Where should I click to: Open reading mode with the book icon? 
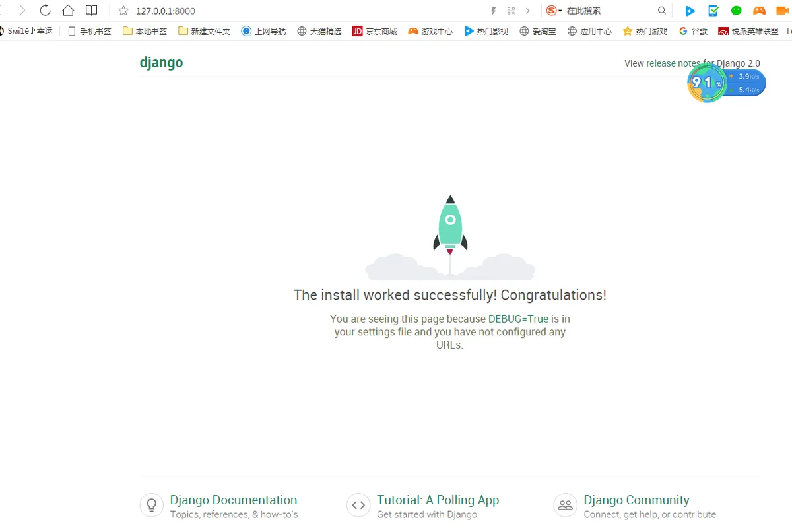tap(92, 11)
